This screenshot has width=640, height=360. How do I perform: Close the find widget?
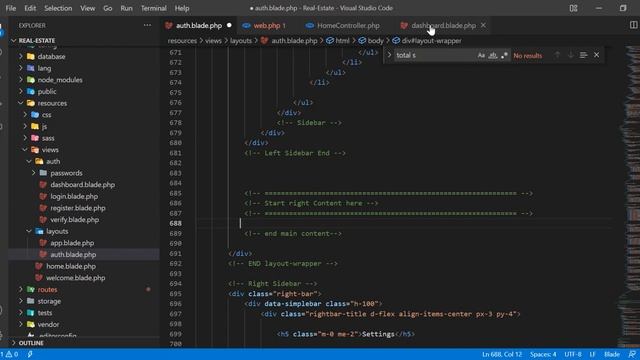(x=596, y=55)
